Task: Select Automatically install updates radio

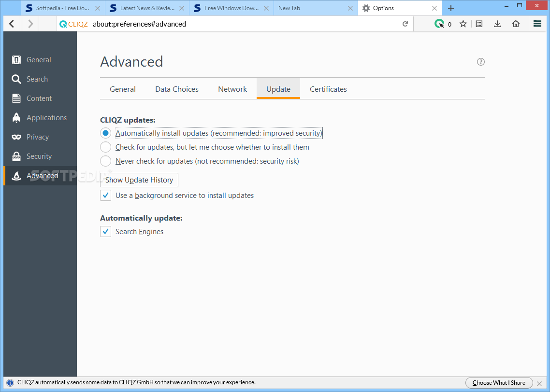Action: (x=105, y=133)
